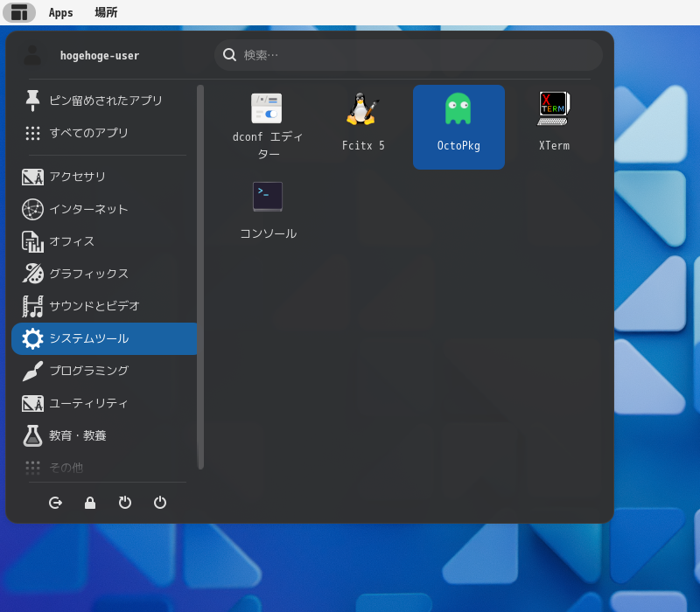Click the hogehoge-user profile
The image size is (700, 612).
click(x=99, y=55)
